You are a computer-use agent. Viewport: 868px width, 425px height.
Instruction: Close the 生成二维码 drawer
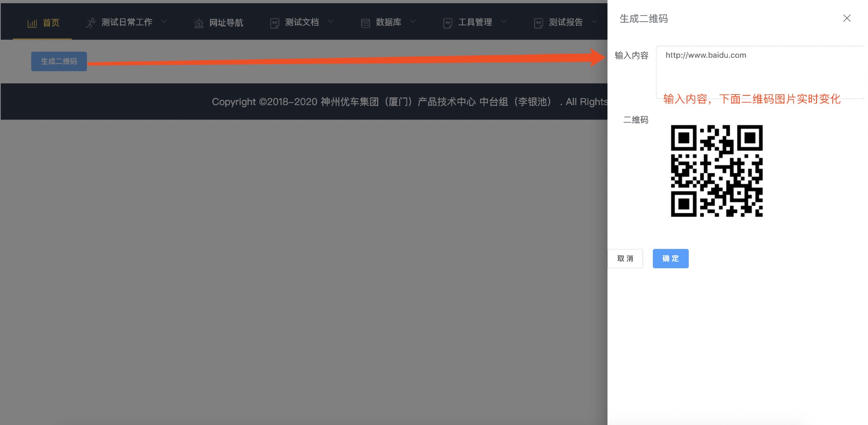846,18
